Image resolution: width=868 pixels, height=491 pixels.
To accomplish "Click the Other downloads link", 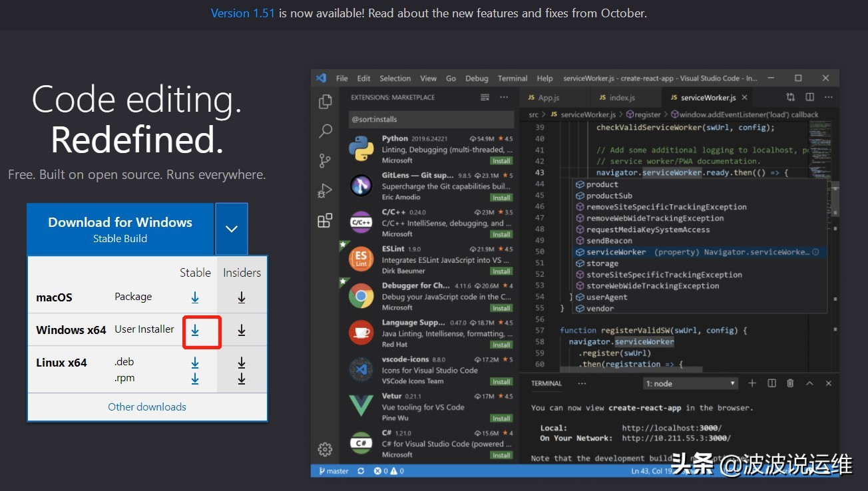I will pyautogui.click(x=147, y=407).
